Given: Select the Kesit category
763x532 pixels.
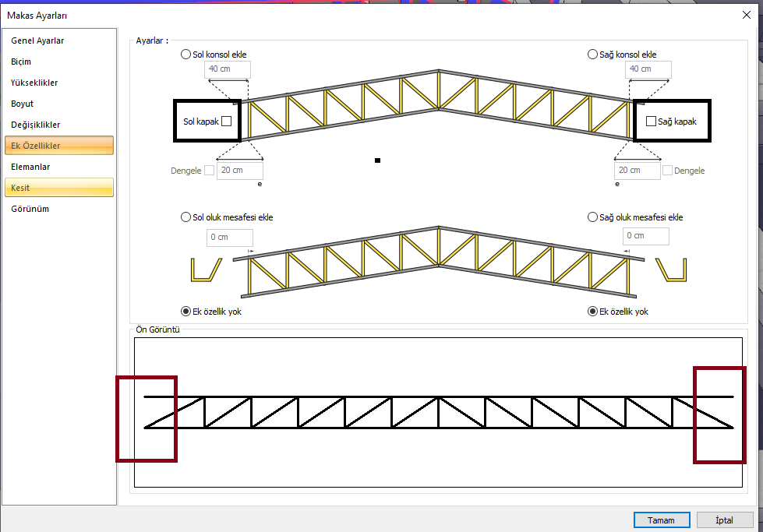Looking at the screenshot, I should point(20,188).
